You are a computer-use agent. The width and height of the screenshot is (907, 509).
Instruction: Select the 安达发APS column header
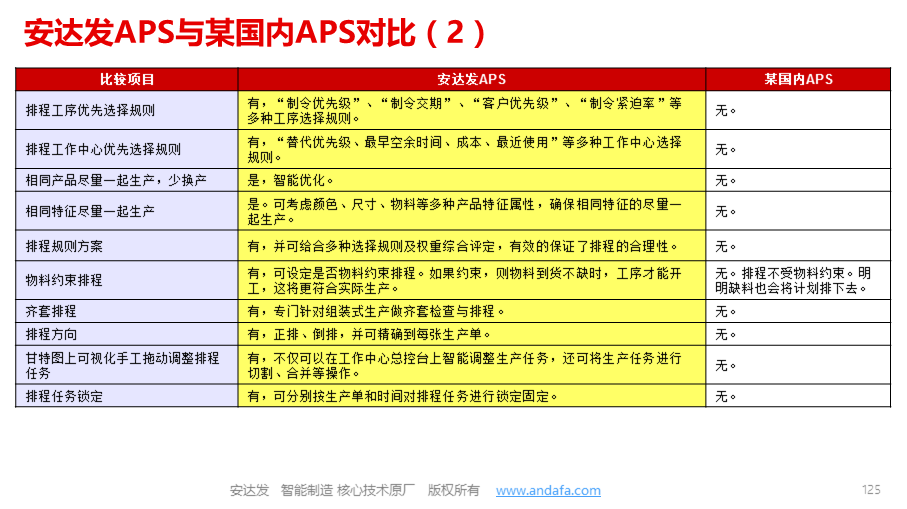(x=471, y=79)
